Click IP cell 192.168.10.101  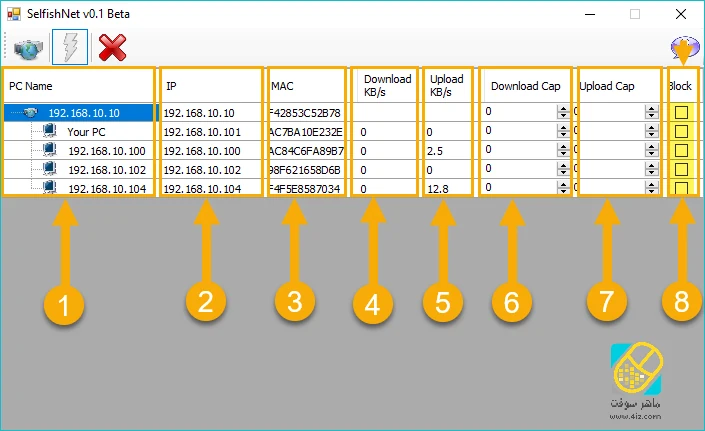coord(202,132)
